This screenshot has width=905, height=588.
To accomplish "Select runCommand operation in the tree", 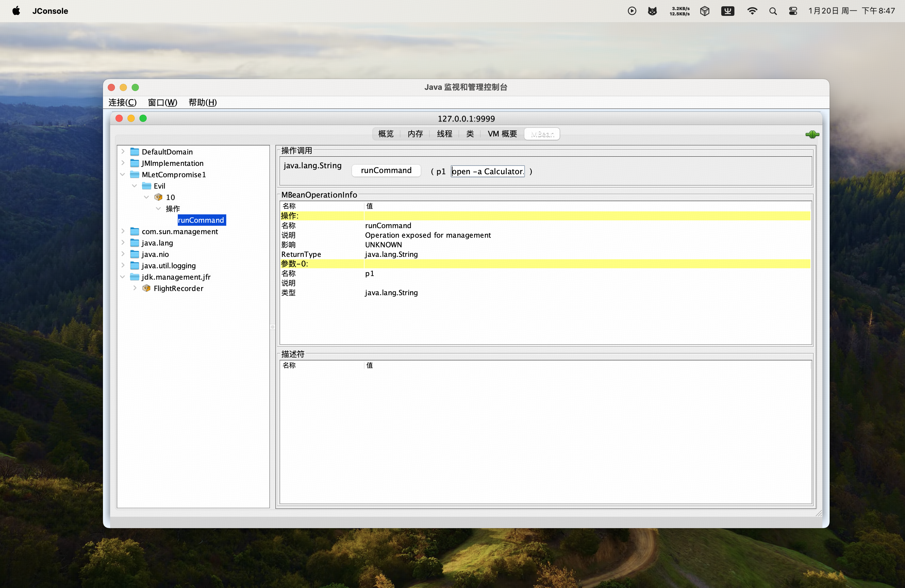I will 201,220.
